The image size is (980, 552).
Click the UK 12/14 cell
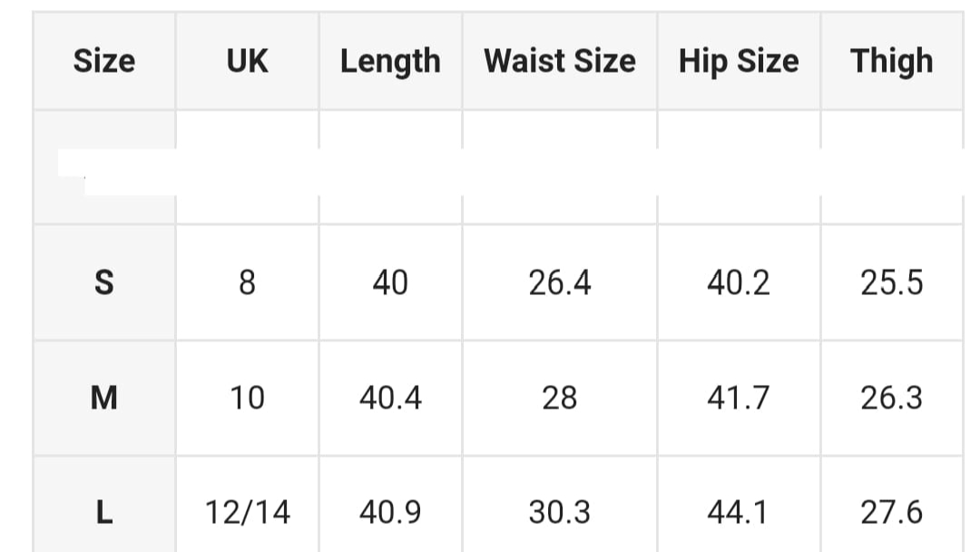point(247,512)
